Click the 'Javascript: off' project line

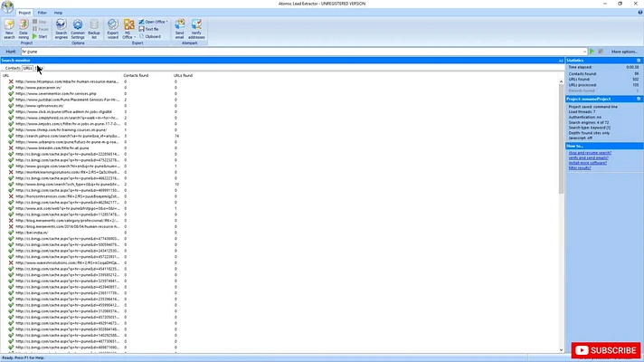(581, 138)
